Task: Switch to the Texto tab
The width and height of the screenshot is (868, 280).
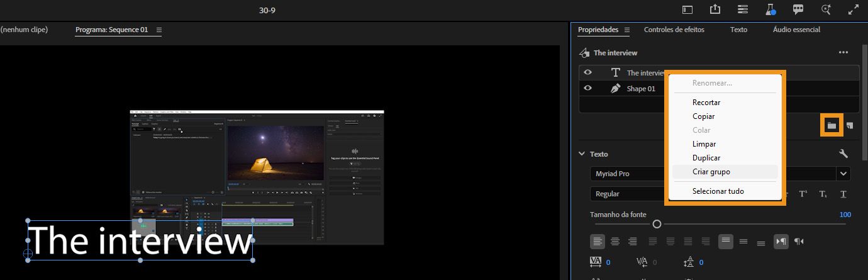Action: click(738, 30)
